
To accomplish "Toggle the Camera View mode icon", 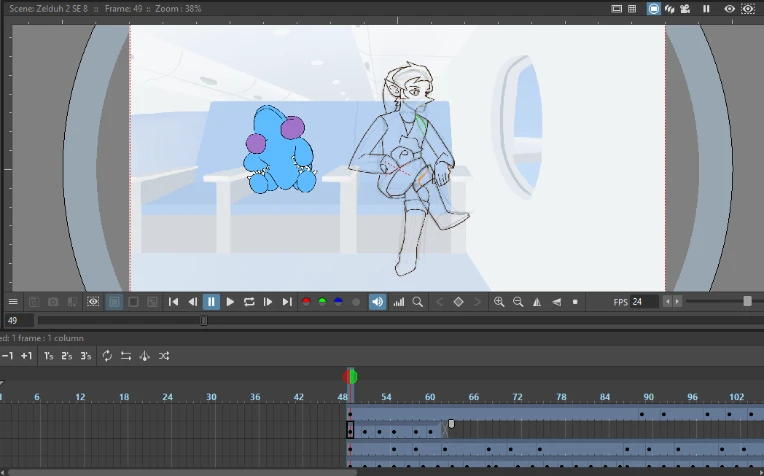I will click(653, 9).
